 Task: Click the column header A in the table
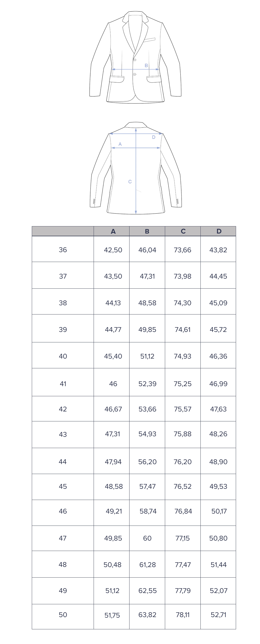pyautogui.click(x=113, y=231)
